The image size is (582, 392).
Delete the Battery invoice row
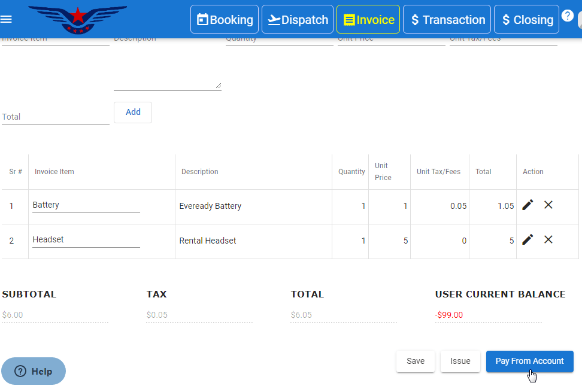[x=548, y=205]
